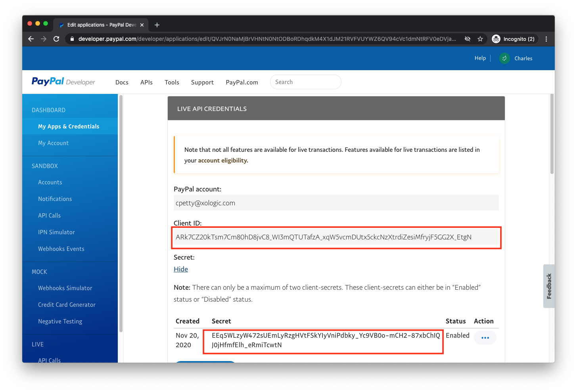The width and height of the screenshot is (577, 392).
Task: Click the browser address bar URL
Action: (x=267, y=39)
